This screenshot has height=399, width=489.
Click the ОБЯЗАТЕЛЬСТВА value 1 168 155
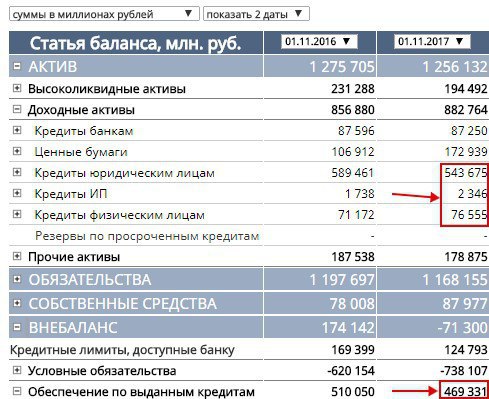(x=455, y=280)
